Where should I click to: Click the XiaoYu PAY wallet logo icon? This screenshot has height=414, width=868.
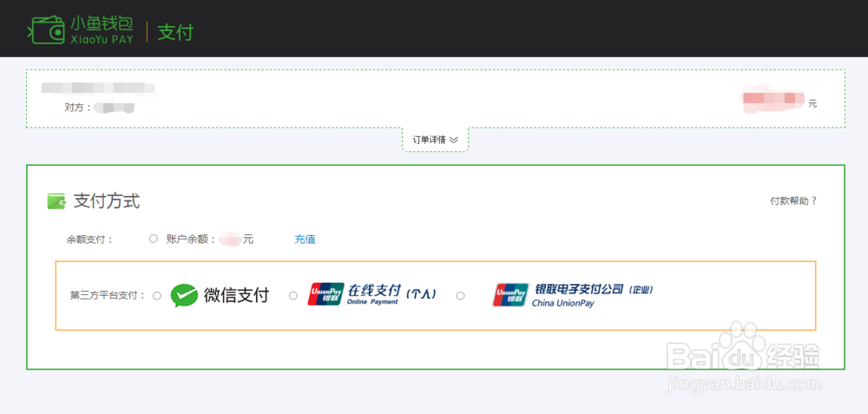pos(46,30)
